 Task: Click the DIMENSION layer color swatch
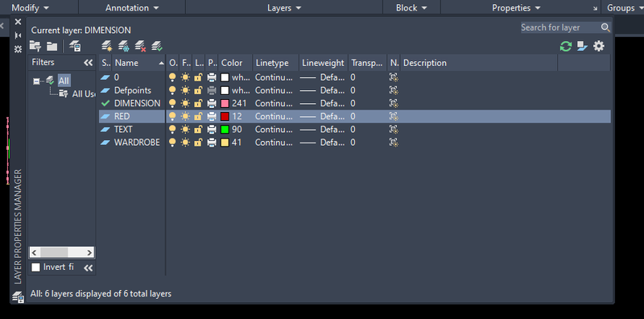225,103
